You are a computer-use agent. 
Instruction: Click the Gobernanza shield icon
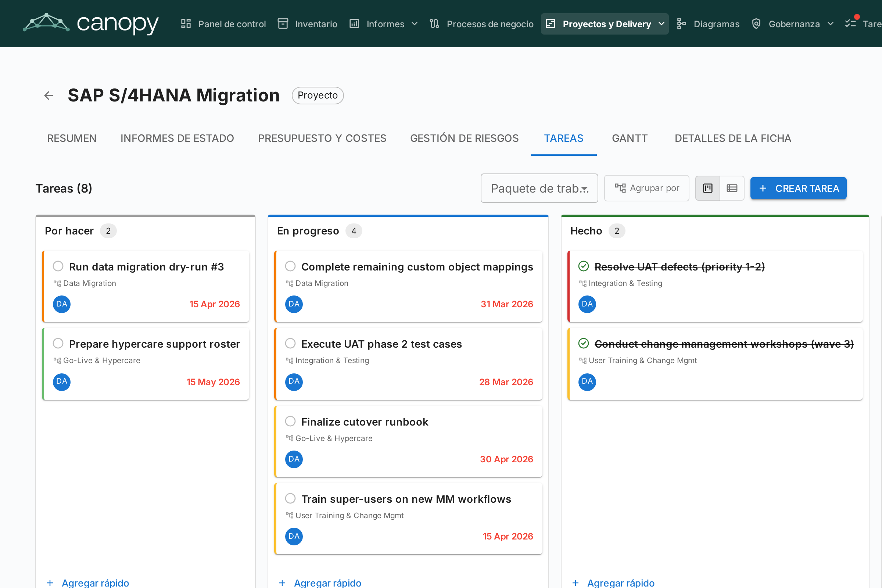[x=756, y=24]
